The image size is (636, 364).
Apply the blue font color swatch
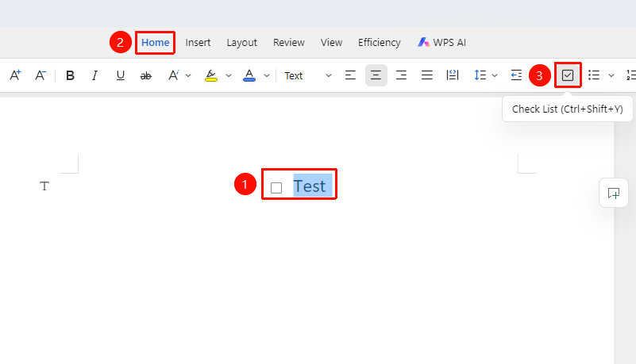(249, 75)
